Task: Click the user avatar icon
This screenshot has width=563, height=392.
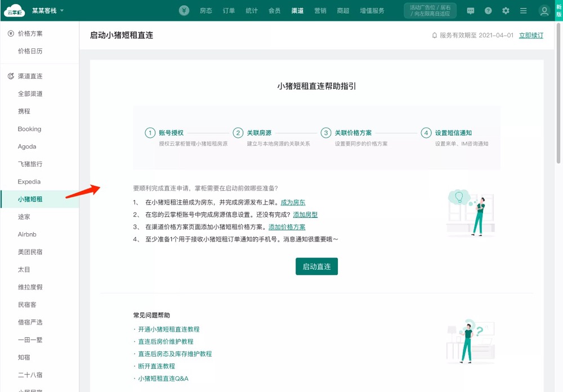Action: 544,11
